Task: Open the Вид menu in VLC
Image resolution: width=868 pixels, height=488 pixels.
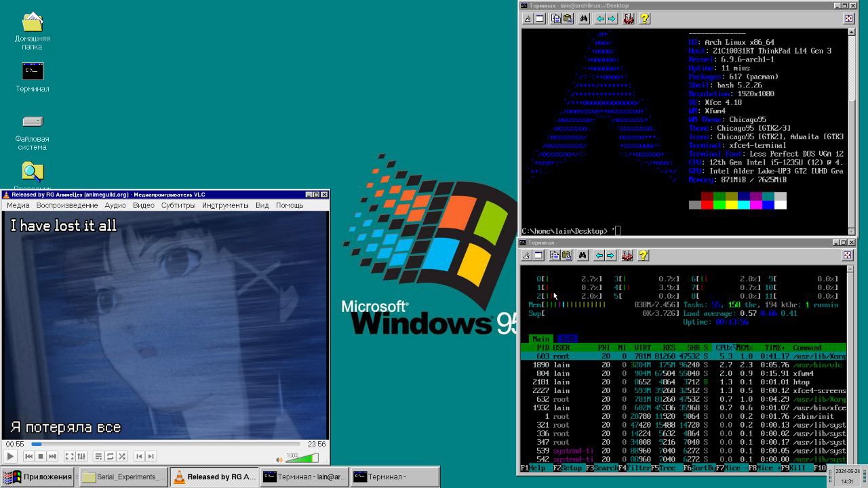Action: point(262,205)
